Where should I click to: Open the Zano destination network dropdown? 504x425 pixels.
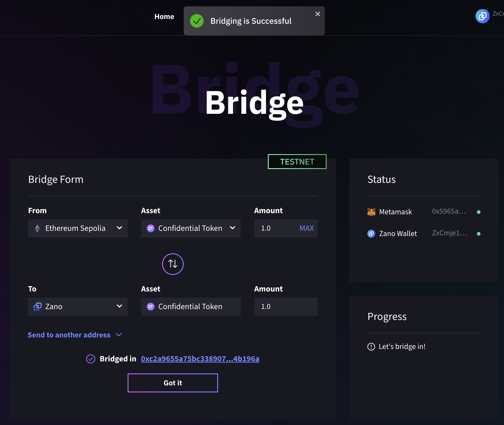click(x=78, y=306)
